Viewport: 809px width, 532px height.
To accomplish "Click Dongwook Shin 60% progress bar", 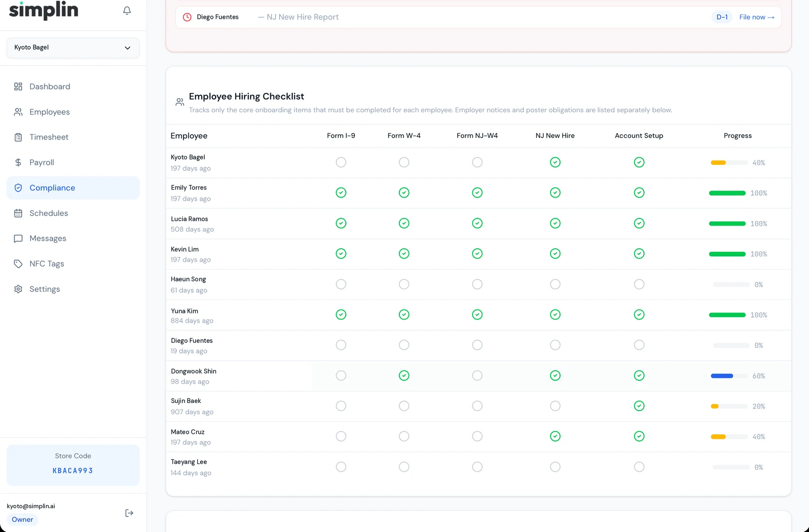I will pyautogui.click(x=729, y=376).
